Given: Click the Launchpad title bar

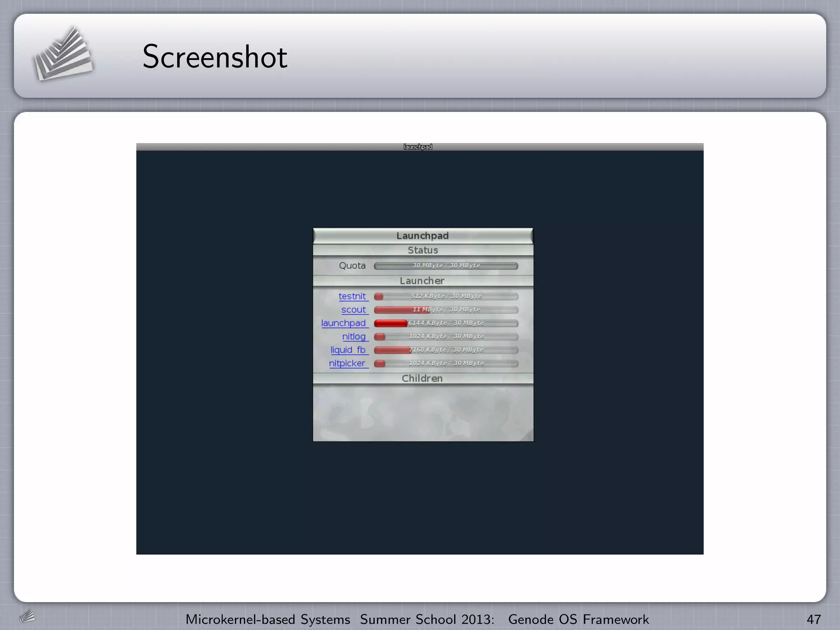Looking at the screenshot, I should pyautogui.click(x=423, y=236).
